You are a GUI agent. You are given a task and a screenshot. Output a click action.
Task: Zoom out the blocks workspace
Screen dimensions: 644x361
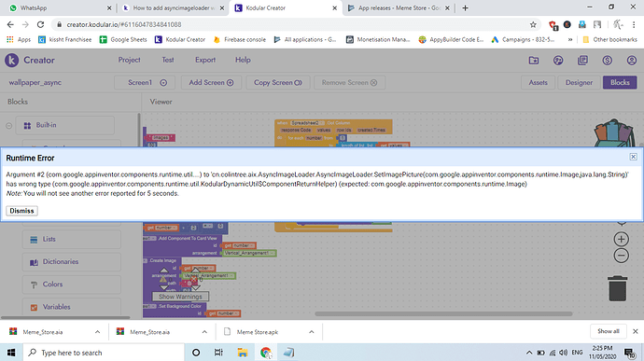tap(621, 256)
